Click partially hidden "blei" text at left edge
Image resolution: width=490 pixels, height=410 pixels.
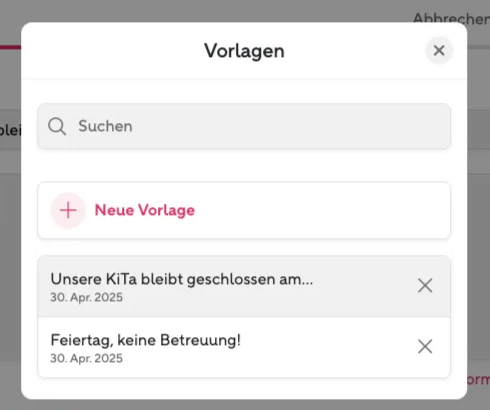pos(10,130)
